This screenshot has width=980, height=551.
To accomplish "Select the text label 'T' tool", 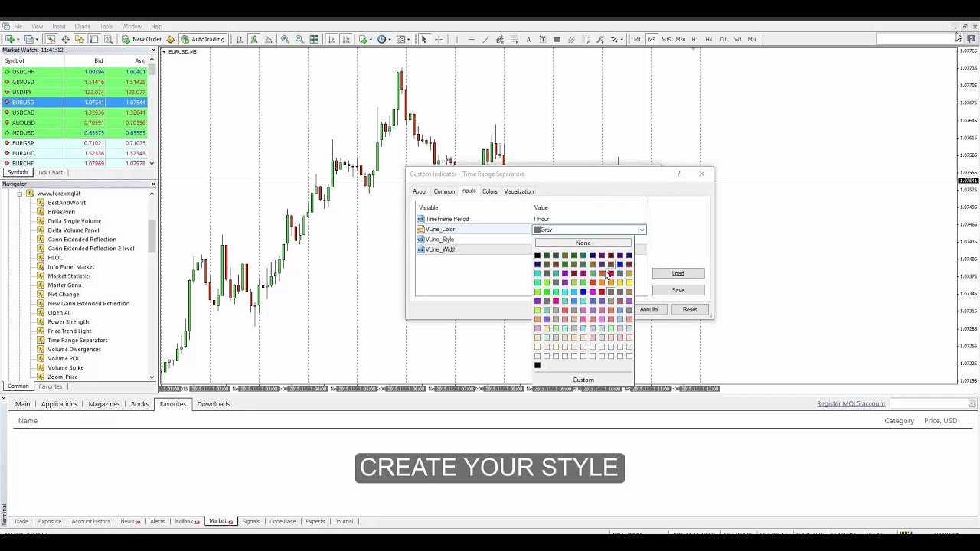I will coord(543,39).
